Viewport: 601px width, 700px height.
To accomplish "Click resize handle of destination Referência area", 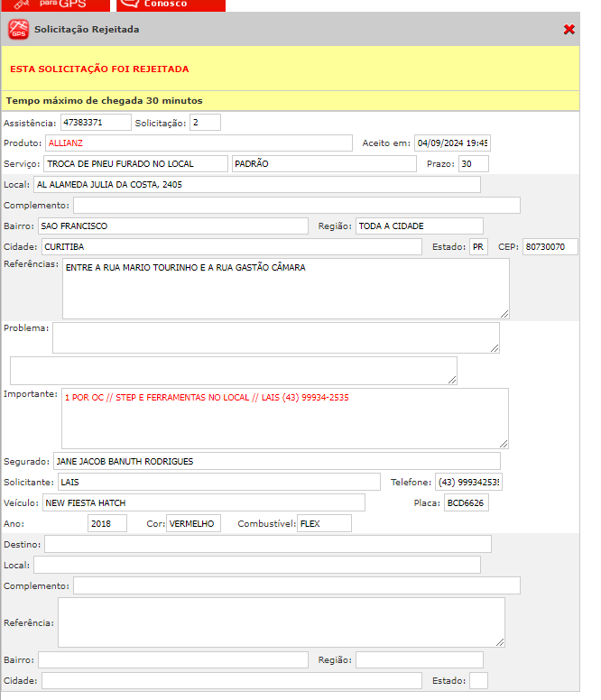I will (x=500, y=642).
